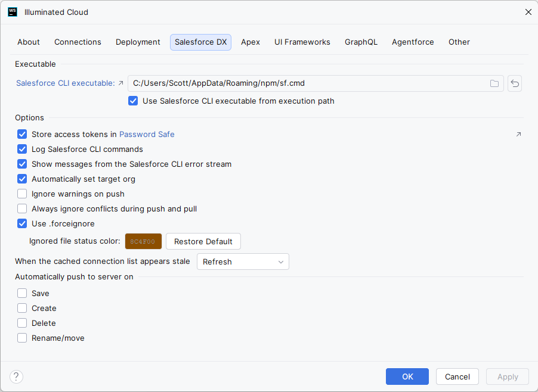Open help with the question mark icon
The height and width of the screenshot is (392, 538).
point(17,377)
